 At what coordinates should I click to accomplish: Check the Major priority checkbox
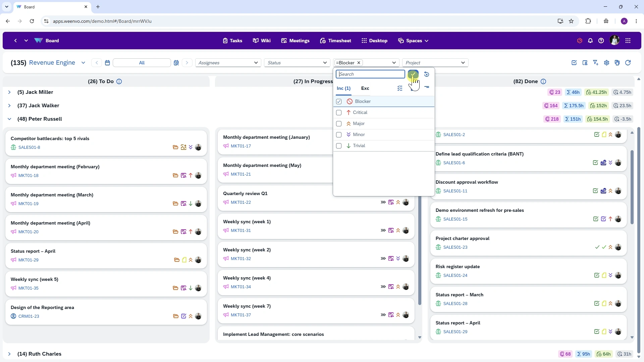(339, 124)
